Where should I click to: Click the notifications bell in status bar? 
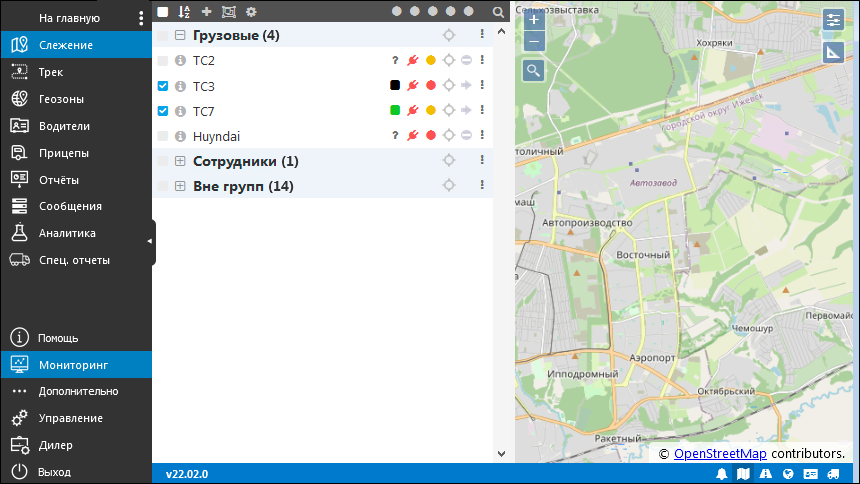pos(722,474)
